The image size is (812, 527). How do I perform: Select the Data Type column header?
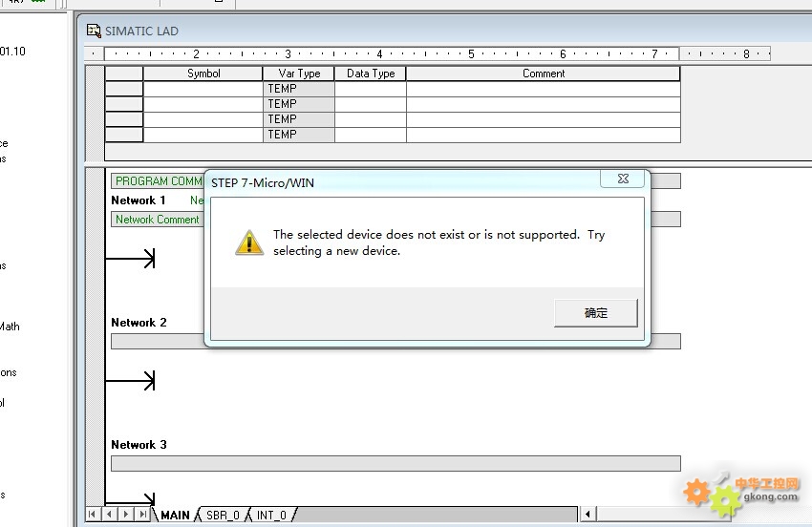point(371,74)
